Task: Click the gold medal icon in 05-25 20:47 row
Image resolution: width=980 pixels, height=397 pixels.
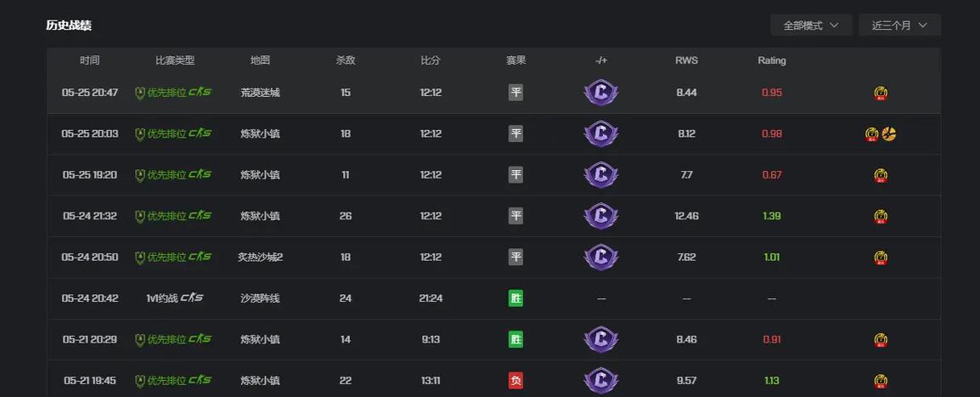Action: click(x=881, y=94)
